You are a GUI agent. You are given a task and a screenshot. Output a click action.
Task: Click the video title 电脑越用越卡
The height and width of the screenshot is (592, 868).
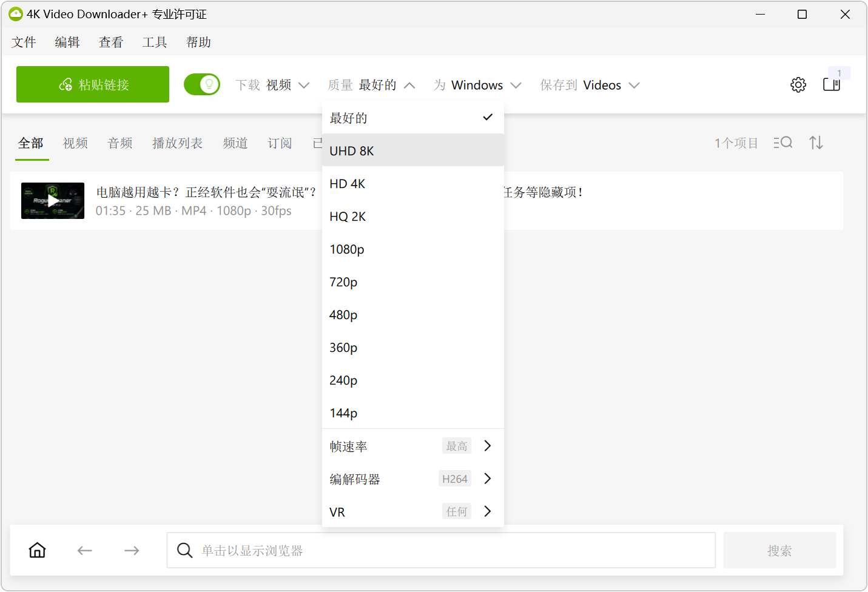click(206, 192)
